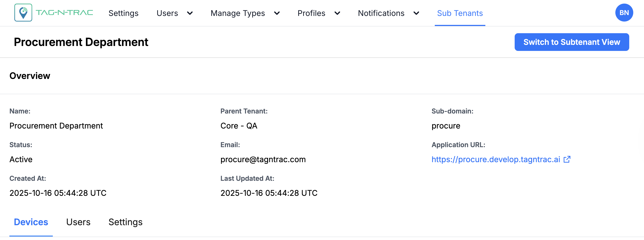The image size is (644, 240).
Task: Click the procure@tagntrac.com email value
Action: tap(263, 159)
